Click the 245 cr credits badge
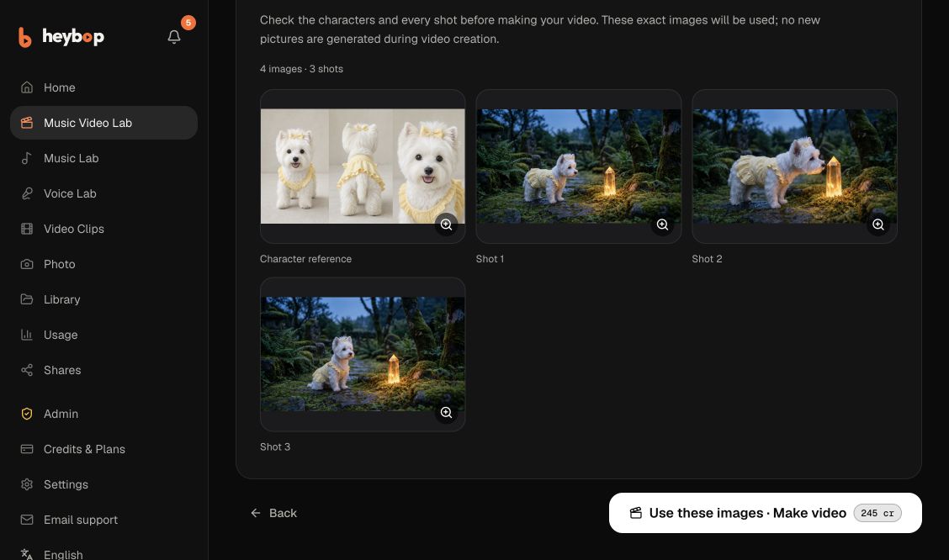 pos(877,513)
